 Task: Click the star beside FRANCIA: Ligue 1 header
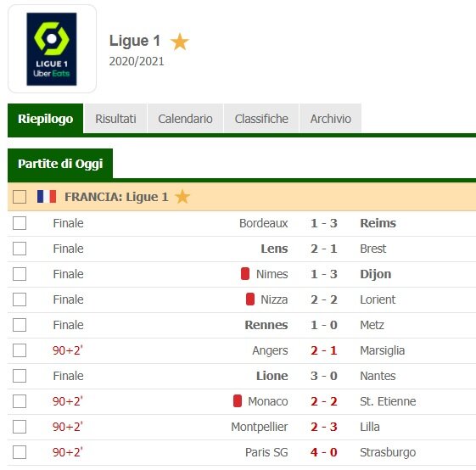[x=182, y=197]
